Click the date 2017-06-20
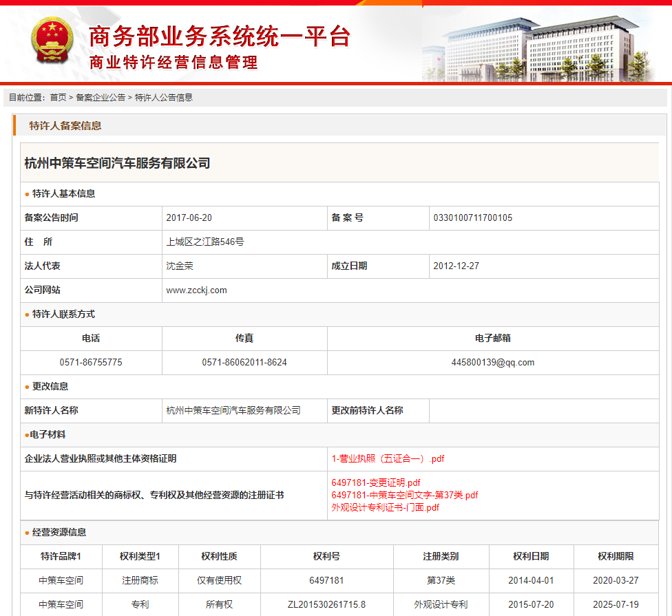The image size is (672, 616). pyautogui.click(x=189, y=218)
